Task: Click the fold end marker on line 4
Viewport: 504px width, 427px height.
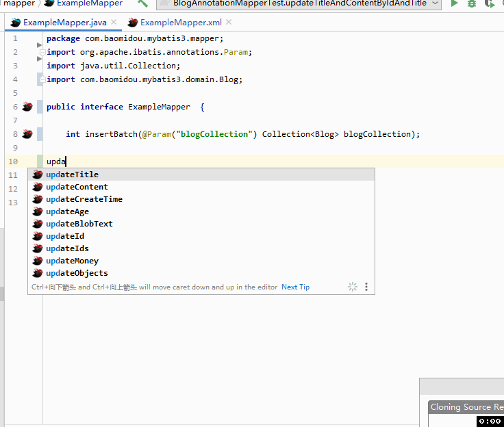Action: click(x=42, y=79)
